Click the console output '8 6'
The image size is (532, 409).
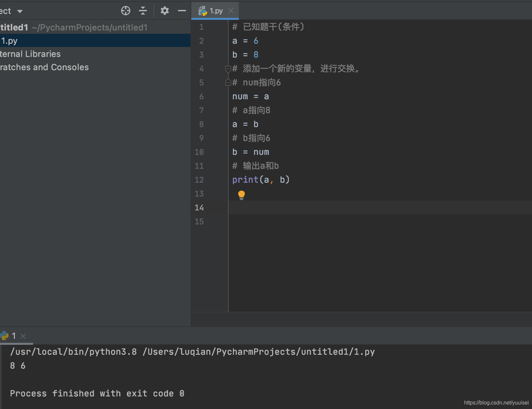click(18, 366)
